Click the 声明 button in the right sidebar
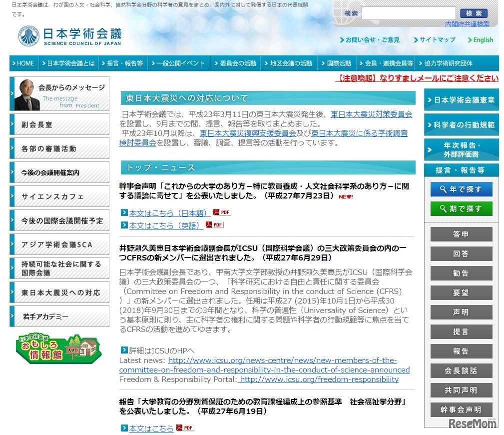Screen dimensions: 504x435 [461, 312]
